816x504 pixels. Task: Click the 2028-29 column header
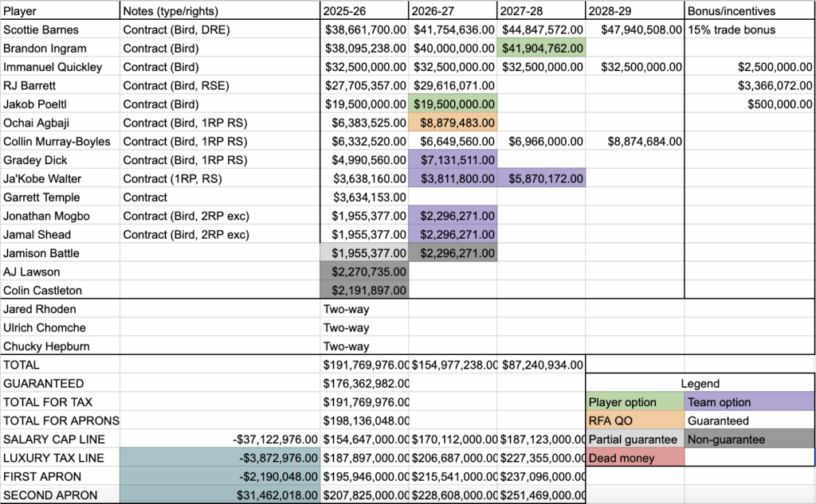coord(635,11)
